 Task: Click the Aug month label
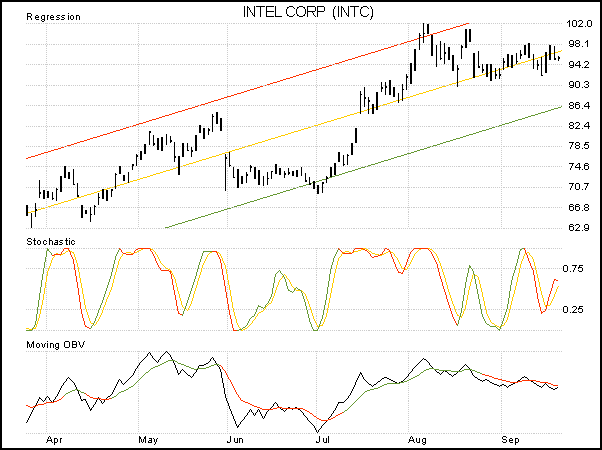pyautogui.click(x=417, y=440)
